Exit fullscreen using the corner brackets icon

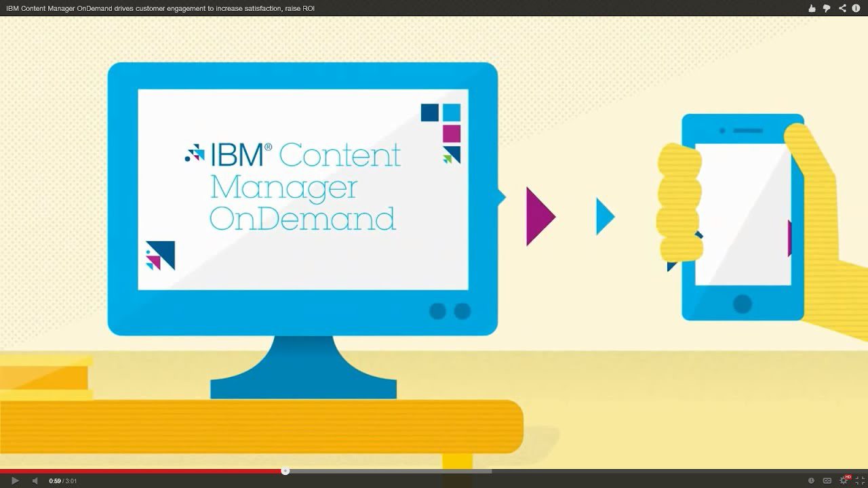[x=860, y=481]
